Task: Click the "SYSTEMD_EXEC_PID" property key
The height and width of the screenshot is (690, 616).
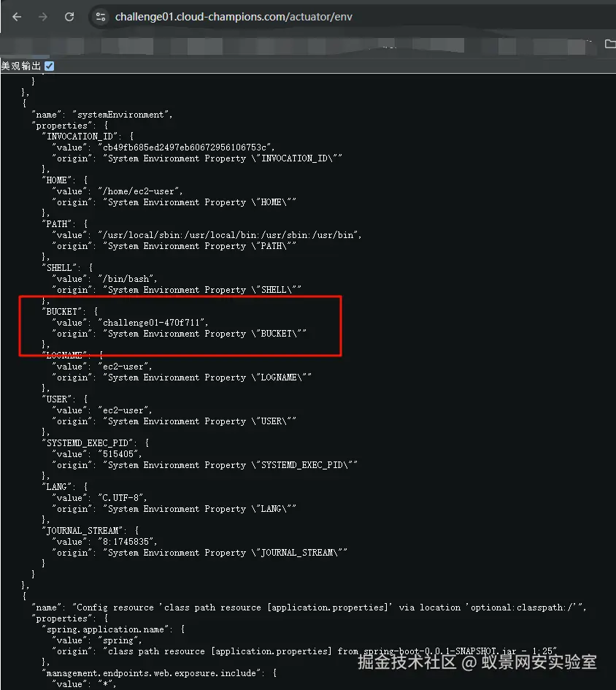Action: 89,442
